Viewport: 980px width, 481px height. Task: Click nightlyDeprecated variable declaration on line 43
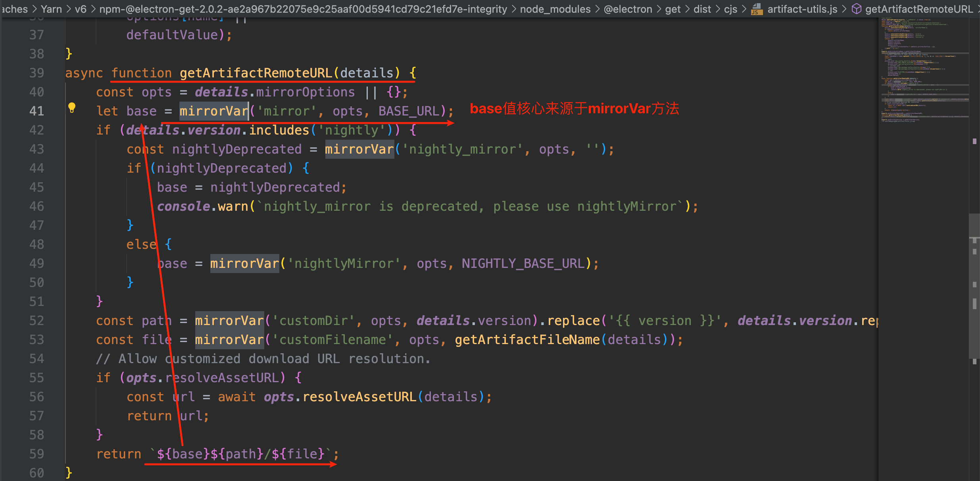[x=237, y=149]
